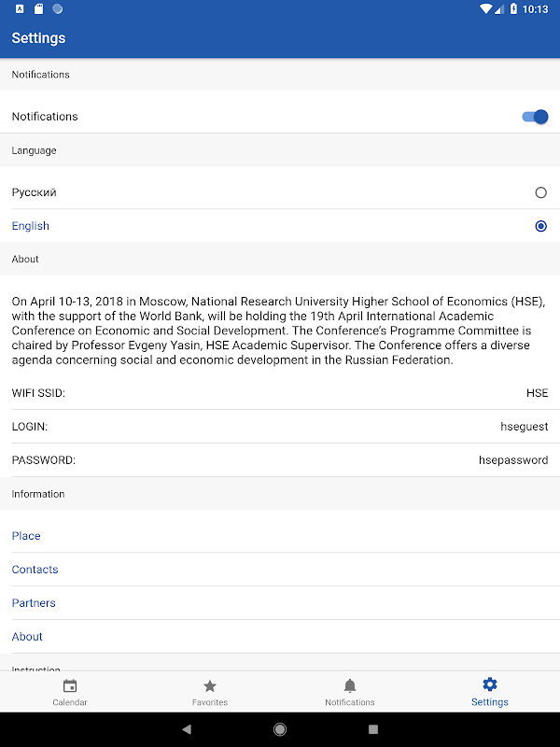560x747 pixels.
Task: Open the Partners link
Action: pos(34,603)
